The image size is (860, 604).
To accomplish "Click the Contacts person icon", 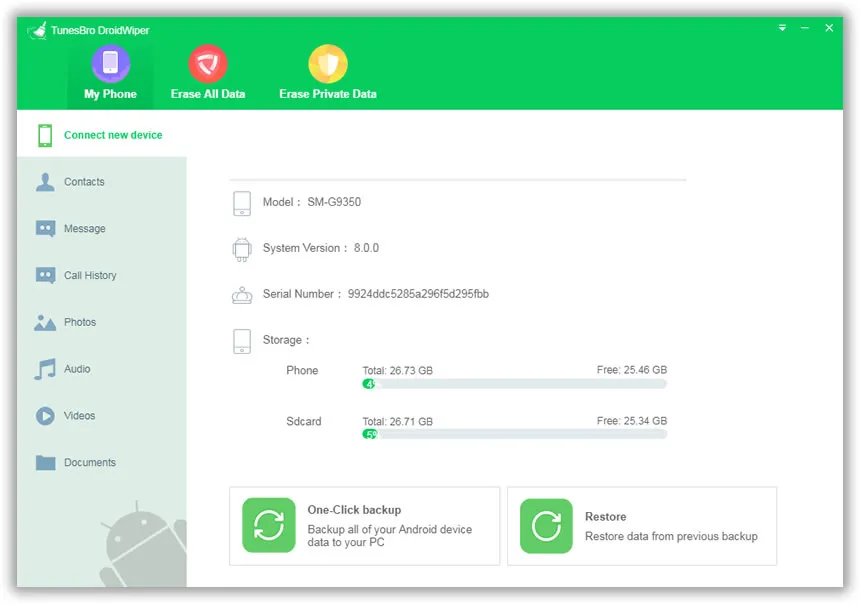I will coord(45,182).
